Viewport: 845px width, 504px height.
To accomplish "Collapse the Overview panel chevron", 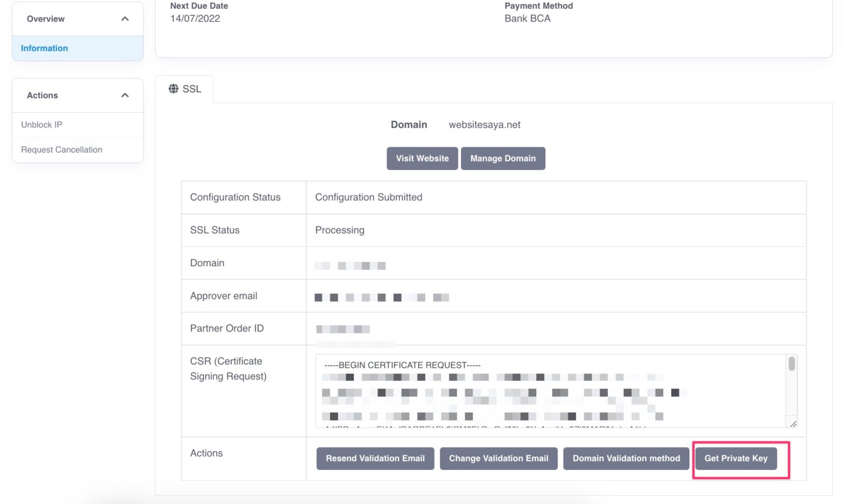I will 125,19.
